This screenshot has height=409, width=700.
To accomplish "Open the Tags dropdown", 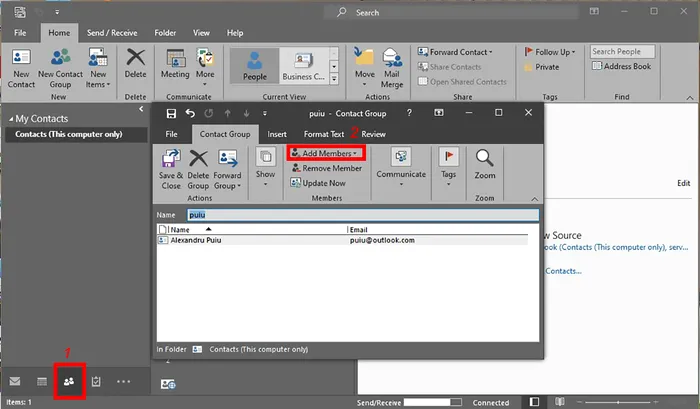I will click(448, 167).
